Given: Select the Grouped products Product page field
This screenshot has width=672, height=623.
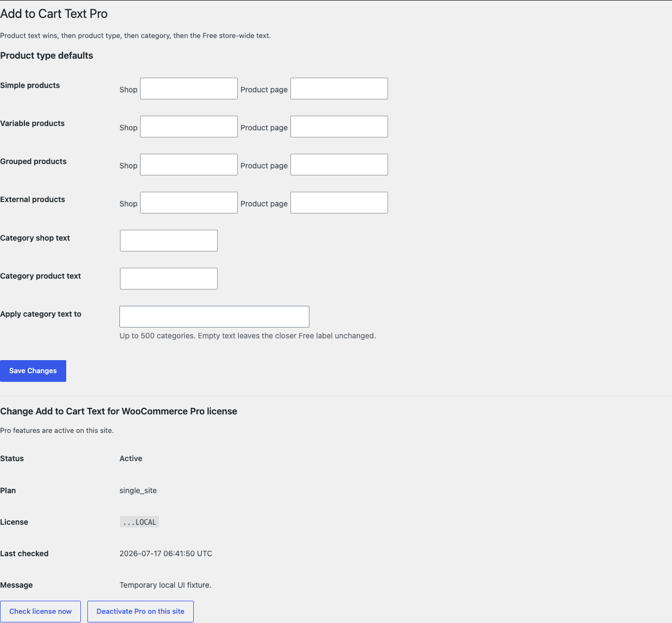Looking at the screenshot, I should coord(339,165).
